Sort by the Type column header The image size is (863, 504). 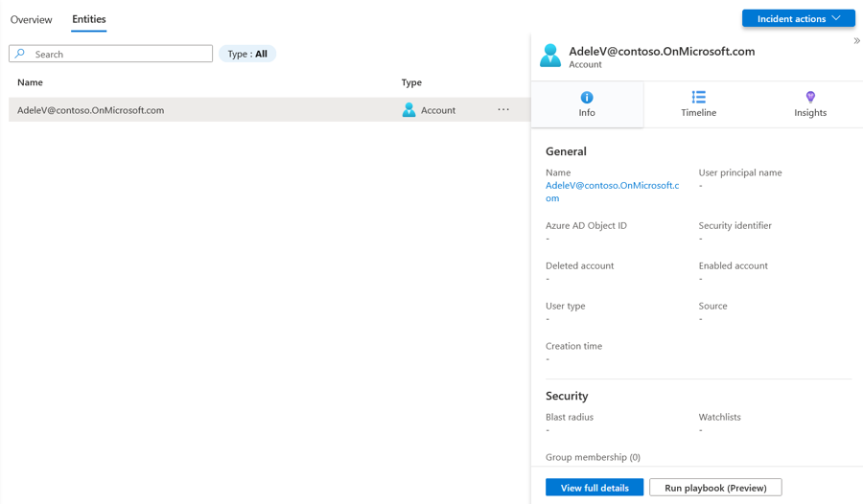411,82
